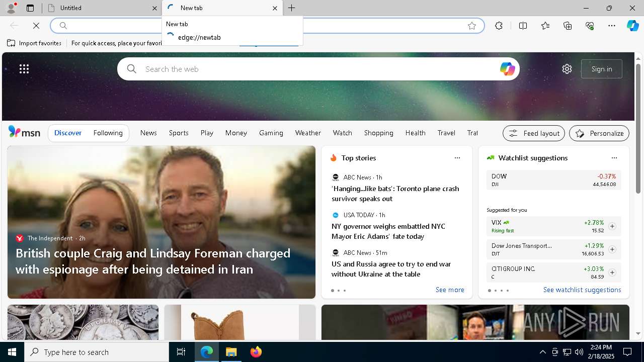The height and width of the screenshot is (362, 644).
Task: Open the Travel category
Action: (x=446, y=133)
